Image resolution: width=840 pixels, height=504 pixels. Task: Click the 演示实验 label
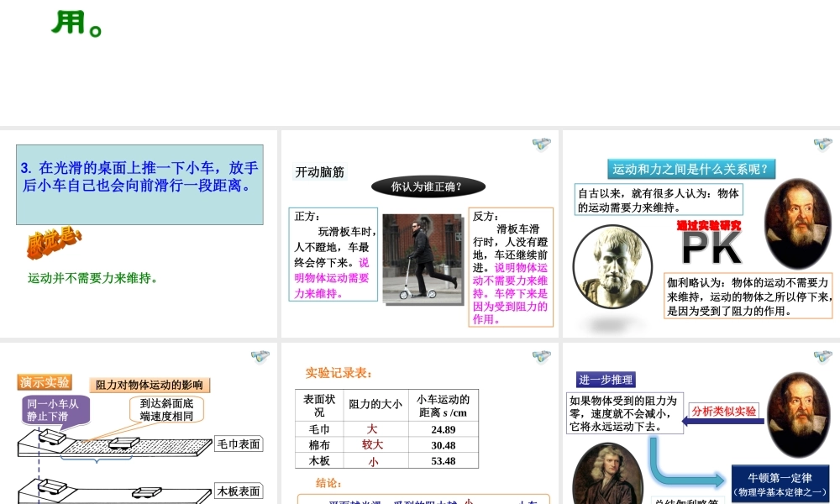click(45, 382)
